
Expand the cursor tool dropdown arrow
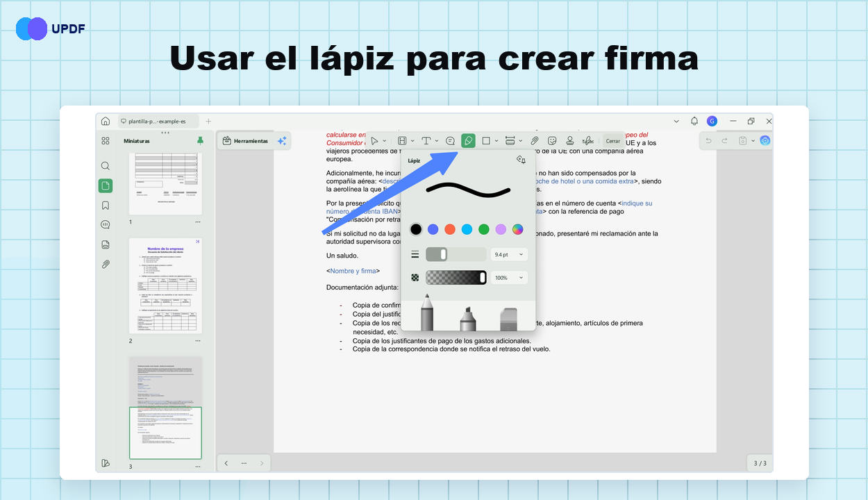click(385, 141)
